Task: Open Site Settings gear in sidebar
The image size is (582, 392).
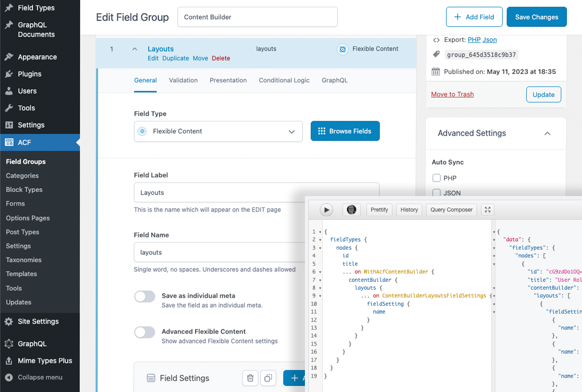Action: 9,321
